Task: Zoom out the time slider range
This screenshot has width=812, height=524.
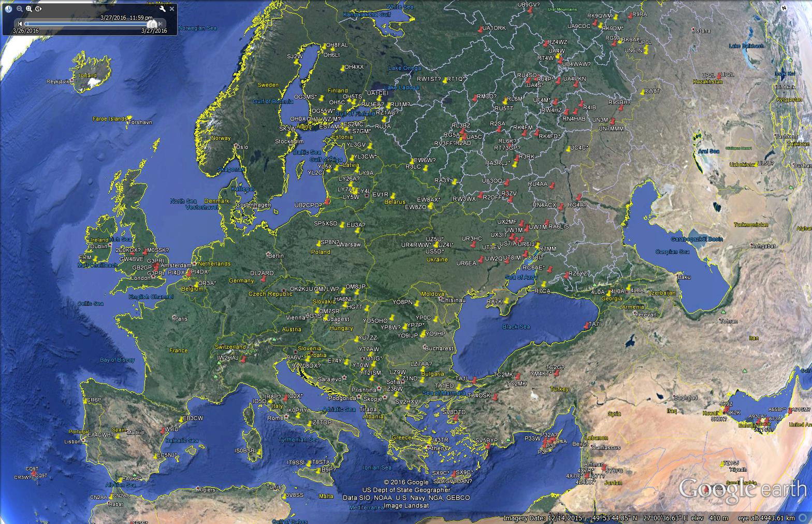Action: click(x=20, y=9)
